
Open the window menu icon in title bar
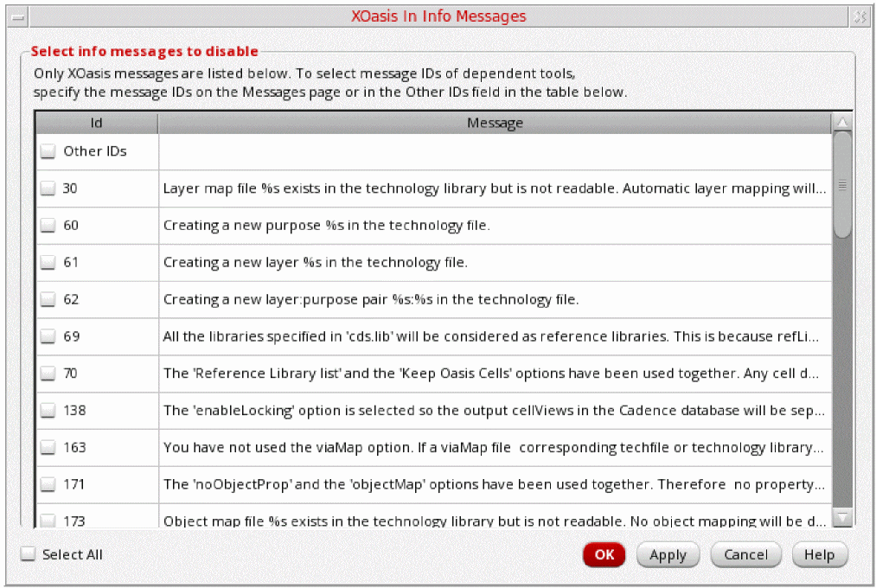(x=18, y=17)
